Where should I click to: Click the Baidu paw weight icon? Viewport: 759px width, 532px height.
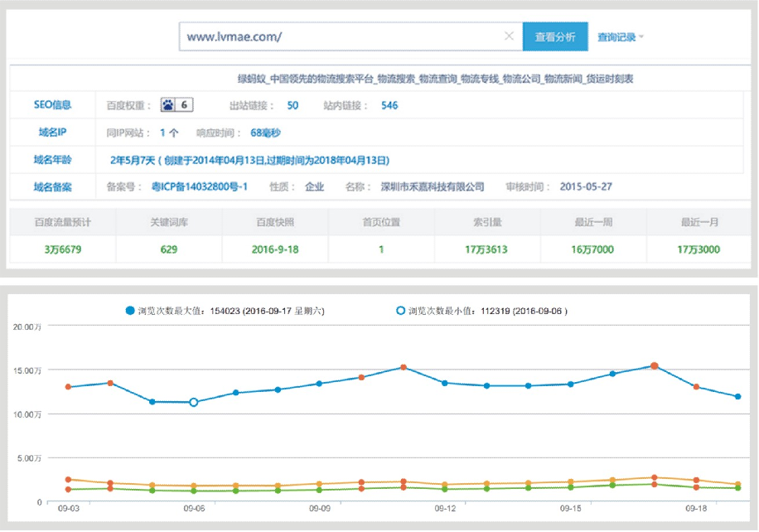pyautogui.click(x=168, y=104)
